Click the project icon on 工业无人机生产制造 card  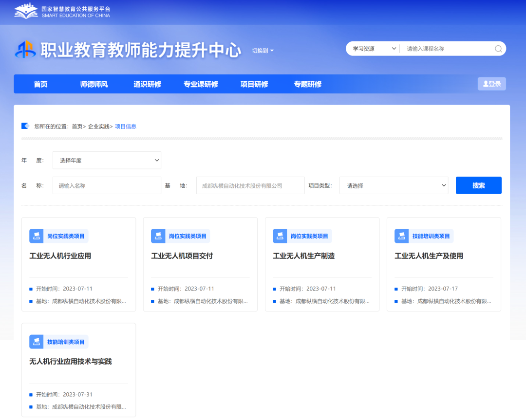click(x=280, y=236)
